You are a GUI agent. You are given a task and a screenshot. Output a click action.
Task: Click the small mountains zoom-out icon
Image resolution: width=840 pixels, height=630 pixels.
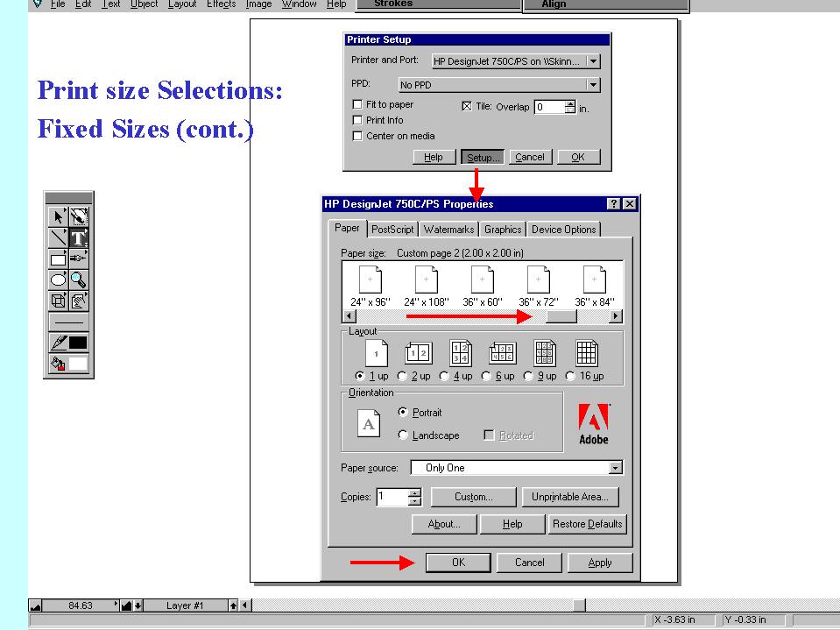click(35, 605)
